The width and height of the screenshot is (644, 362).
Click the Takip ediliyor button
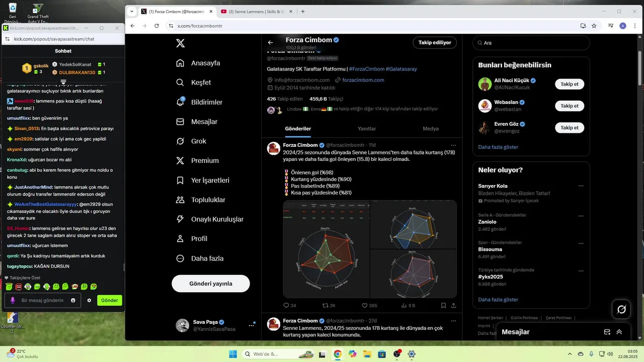coord(435,43)
